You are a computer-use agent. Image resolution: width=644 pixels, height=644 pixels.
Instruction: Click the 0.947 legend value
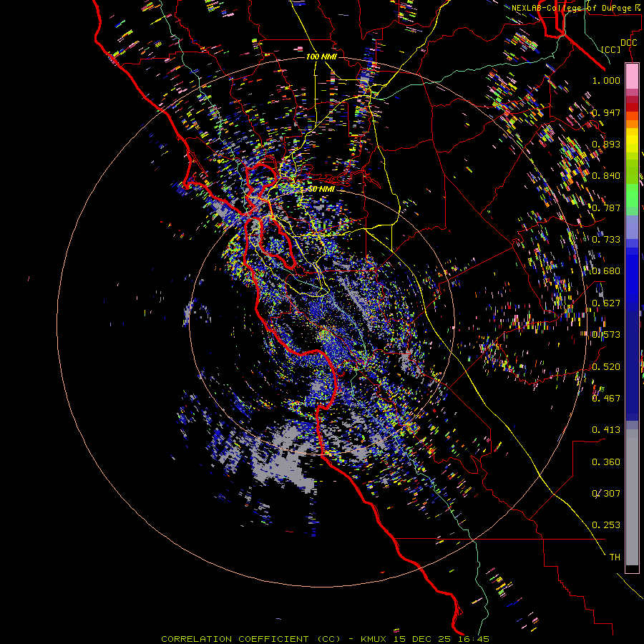point(606,112)
